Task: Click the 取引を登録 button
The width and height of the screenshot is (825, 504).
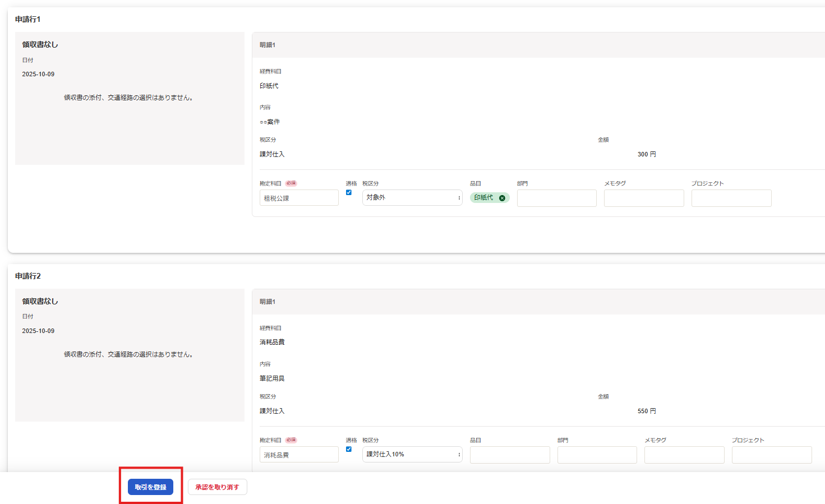Action: (x=150, y=487)
